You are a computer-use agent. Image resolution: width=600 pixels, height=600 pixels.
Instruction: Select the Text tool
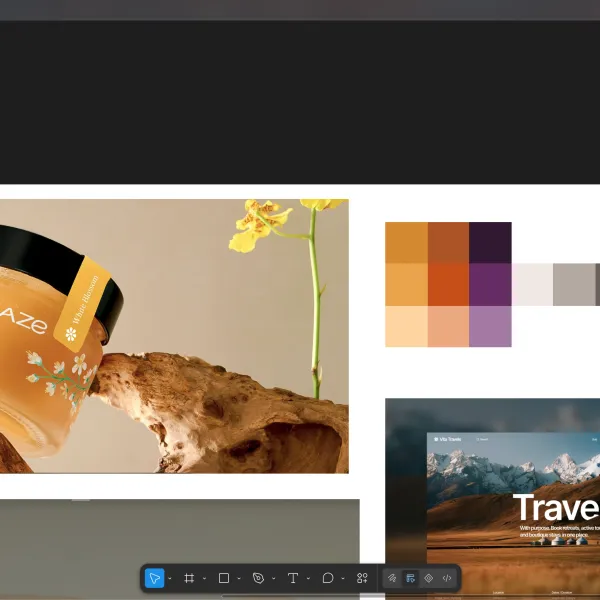(293, 578)
